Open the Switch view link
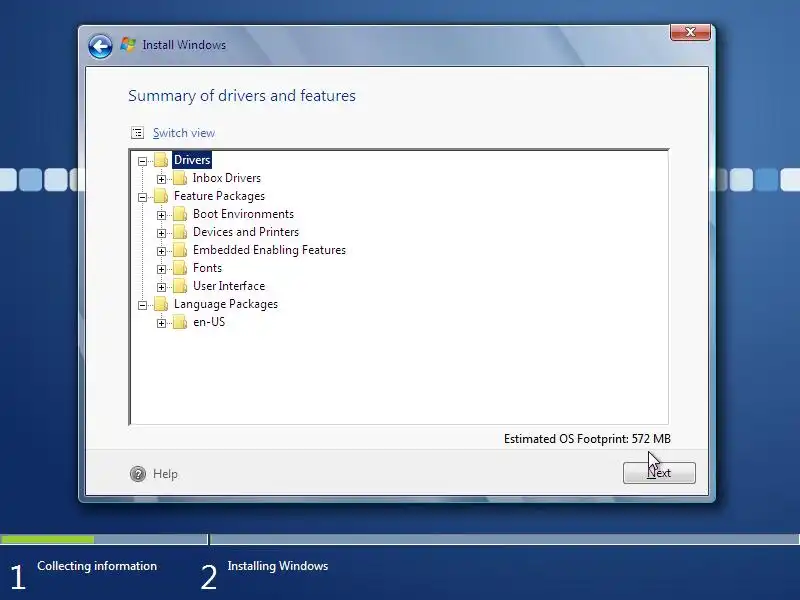The height and width of the screenshot is (600, 800). pos(184,133)
